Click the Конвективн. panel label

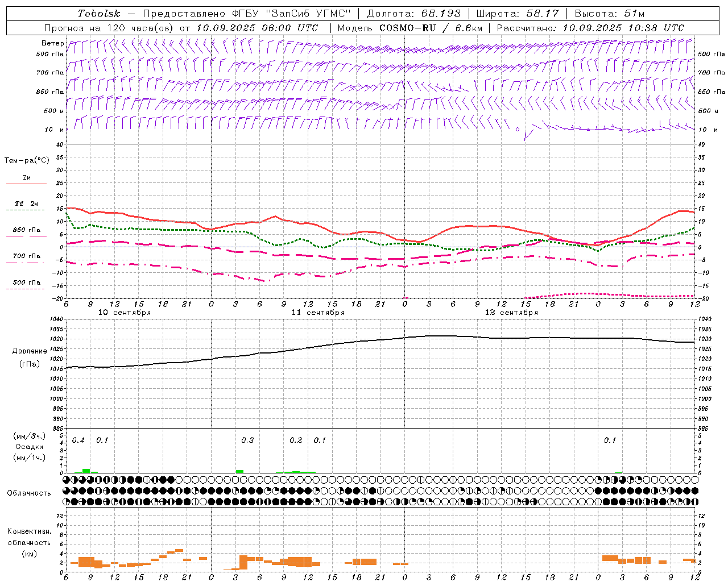click(x=29, y=531)
